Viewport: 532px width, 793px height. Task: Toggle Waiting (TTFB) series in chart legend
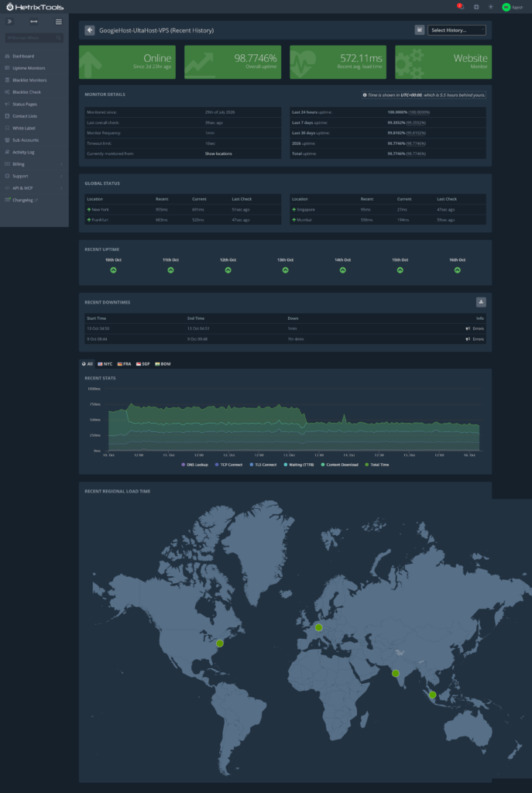click(299, 465)
